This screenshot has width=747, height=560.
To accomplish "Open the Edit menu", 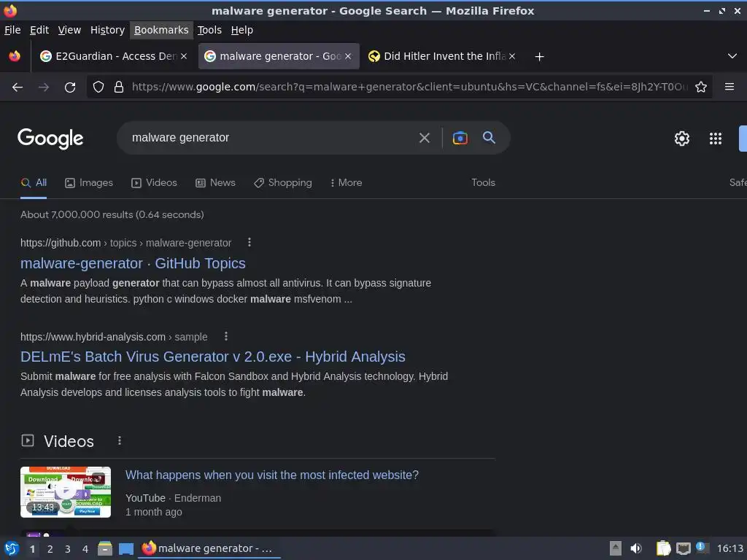I will coord(39,30).
